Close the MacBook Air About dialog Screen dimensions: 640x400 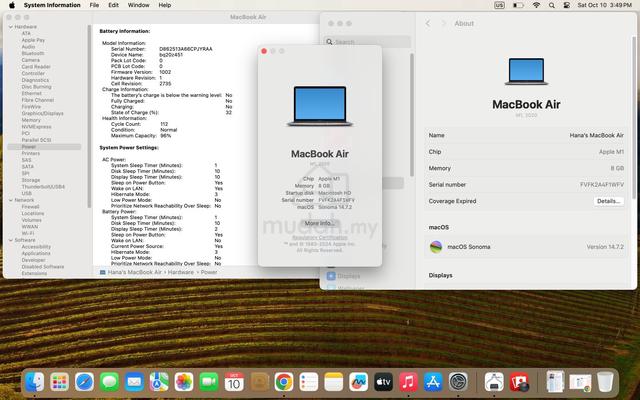(x=264, y=51)
